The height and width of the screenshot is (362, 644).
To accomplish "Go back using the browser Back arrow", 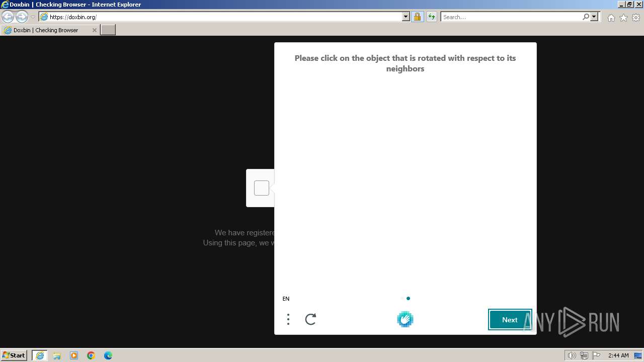I will pos(8,17).
